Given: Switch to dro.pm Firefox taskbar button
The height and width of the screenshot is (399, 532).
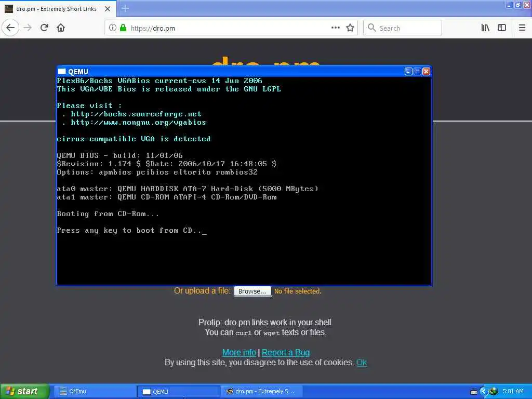Looking at the screenshot, I should point(261,392).
